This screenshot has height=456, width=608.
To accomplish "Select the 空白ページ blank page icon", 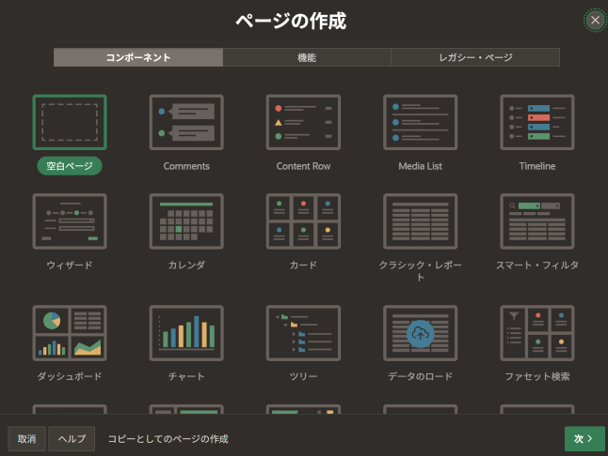I will (69, 122).
